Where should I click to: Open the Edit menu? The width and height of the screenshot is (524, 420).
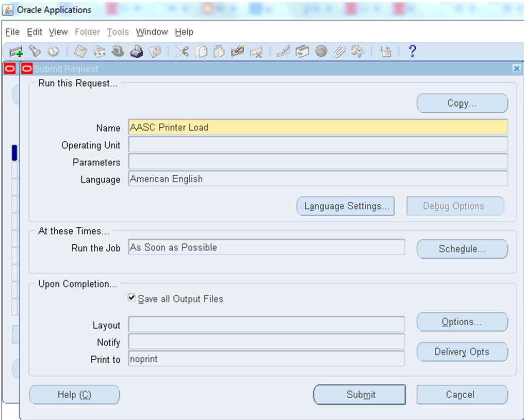[x=35, y=32]
